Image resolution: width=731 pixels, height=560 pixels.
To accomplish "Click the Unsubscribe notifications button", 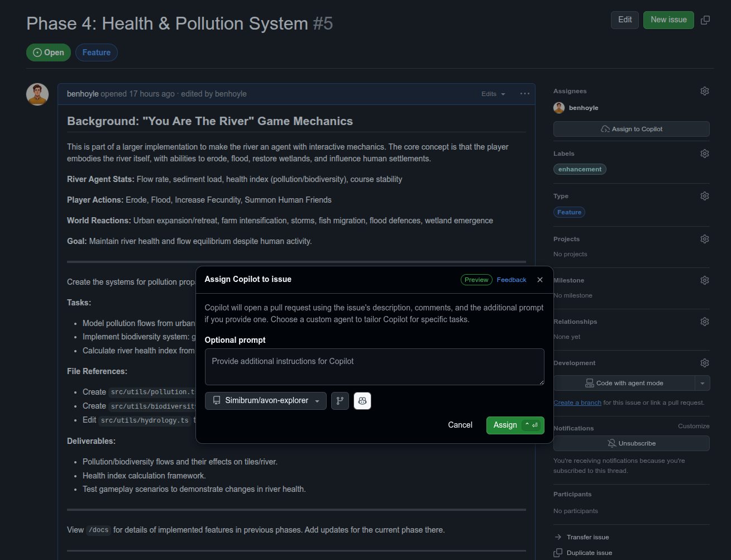I will coord(631,443).
